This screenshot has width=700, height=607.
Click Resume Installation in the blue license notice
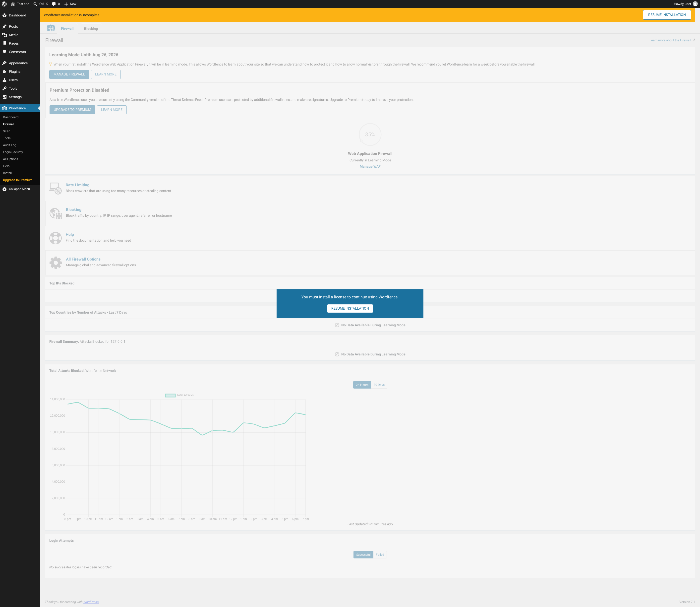350,308
